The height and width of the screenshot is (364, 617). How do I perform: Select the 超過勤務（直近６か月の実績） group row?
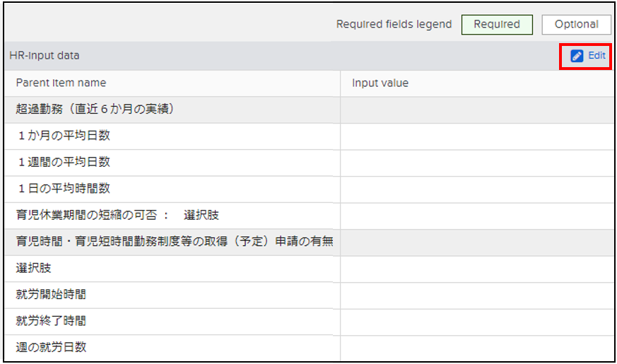point(95,110)
